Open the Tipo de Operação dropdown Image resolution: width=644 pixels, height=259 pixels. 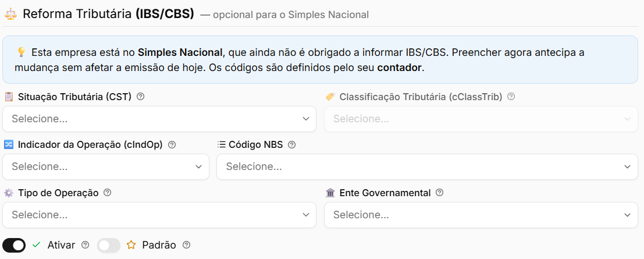click(159, 215)
